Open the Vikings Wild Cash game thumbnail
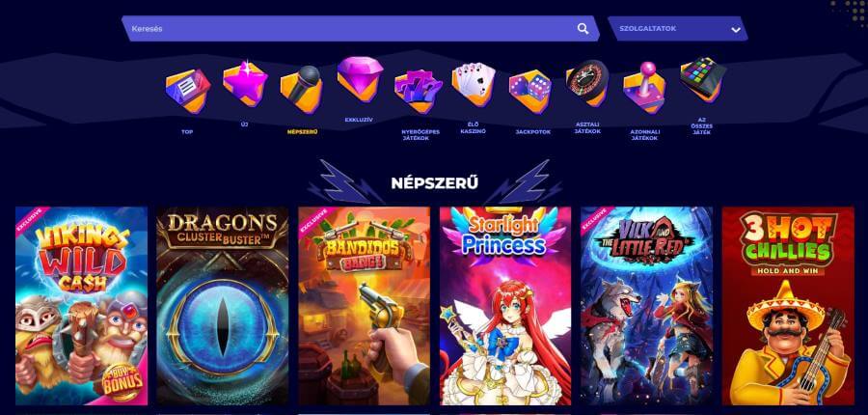 [81, 306]
